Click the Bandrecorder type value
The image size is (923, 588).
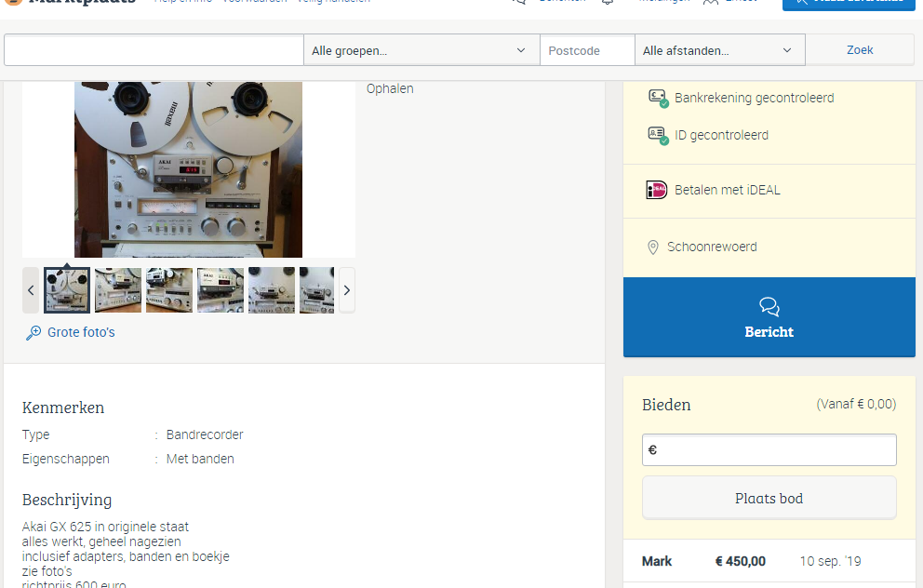(x=205, y=435)
